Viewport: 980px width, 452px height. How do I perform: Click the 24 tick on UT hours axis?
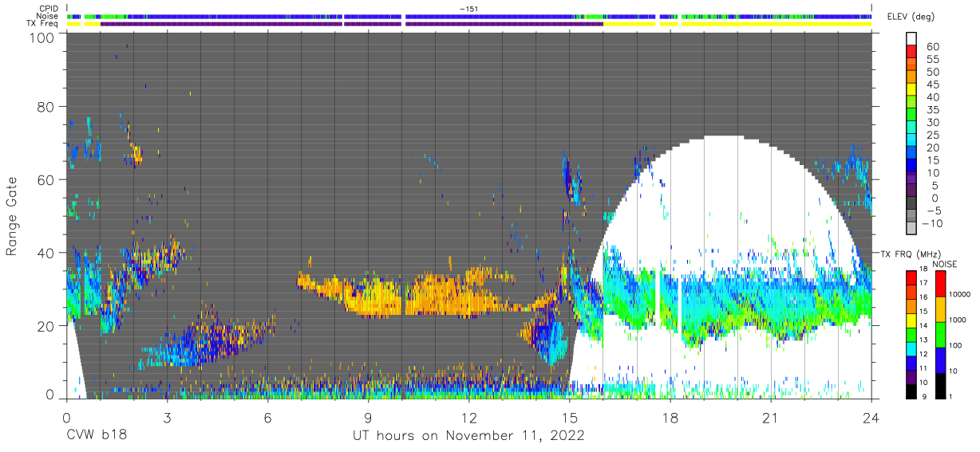tap(871, 418)
